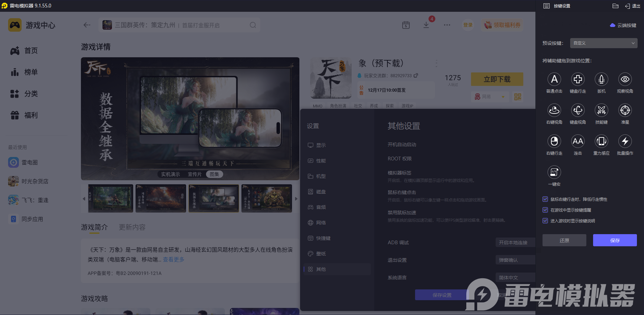Open the ADB 调试 开启本地连接 dropdown
This screenshot has height=315, width=644.
coord(515,243)
